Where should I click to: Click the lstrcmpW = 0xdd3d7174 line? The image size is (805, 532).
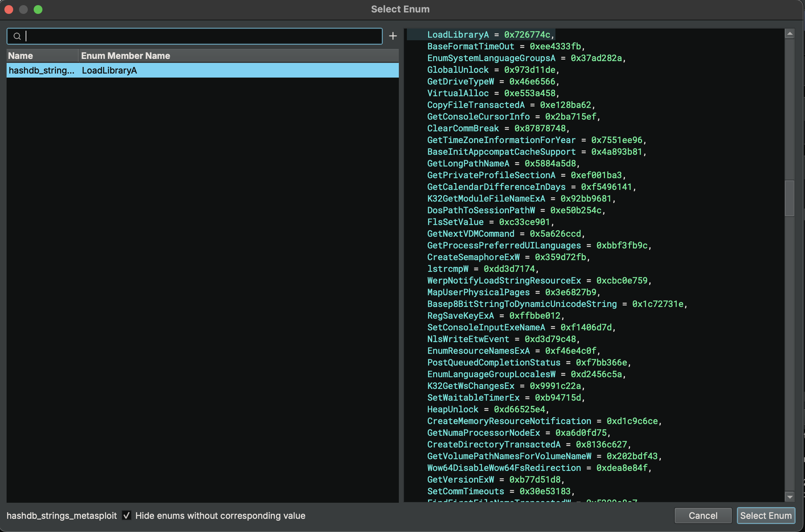(483, 269)
